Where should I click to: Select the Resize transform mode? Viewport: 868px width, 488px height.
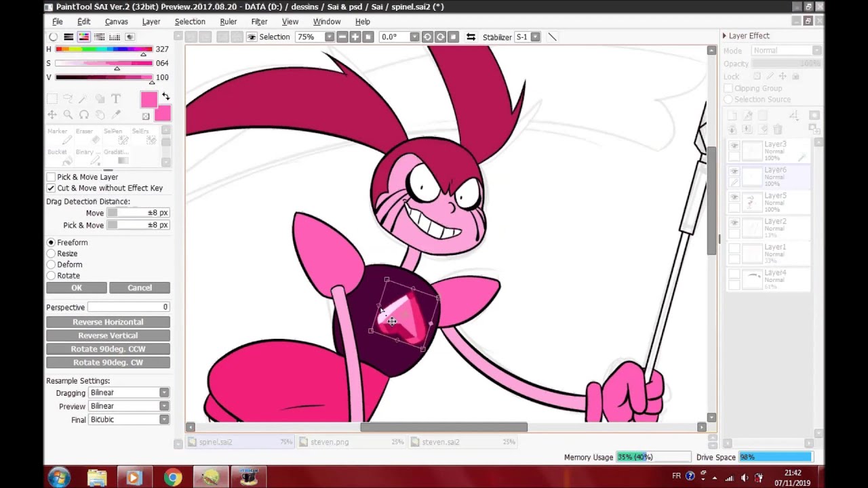[x=51, y=253]
